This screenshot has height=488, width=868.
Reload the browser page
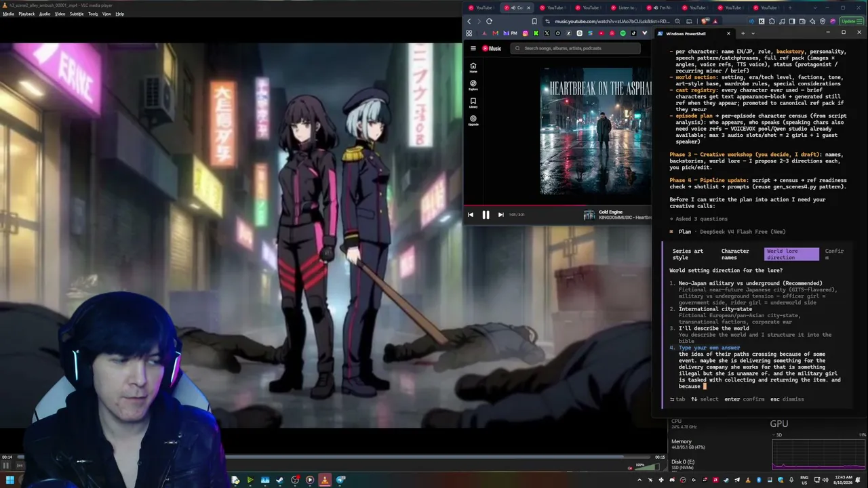489,21
